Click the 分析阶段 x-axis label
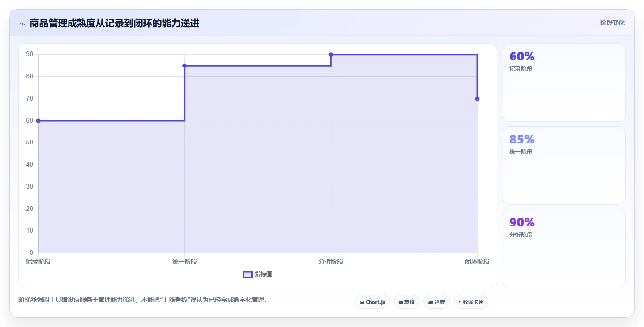 331,262
